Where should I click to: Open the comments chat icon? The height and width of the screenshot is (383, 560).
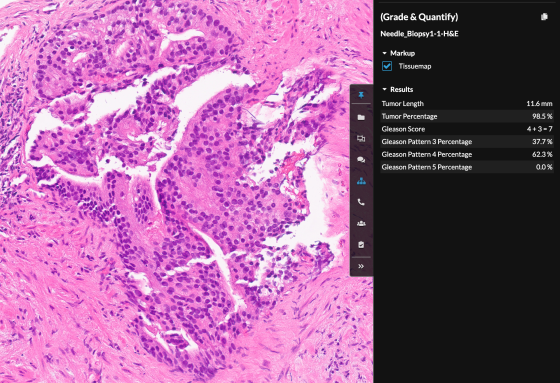[361, 160]
